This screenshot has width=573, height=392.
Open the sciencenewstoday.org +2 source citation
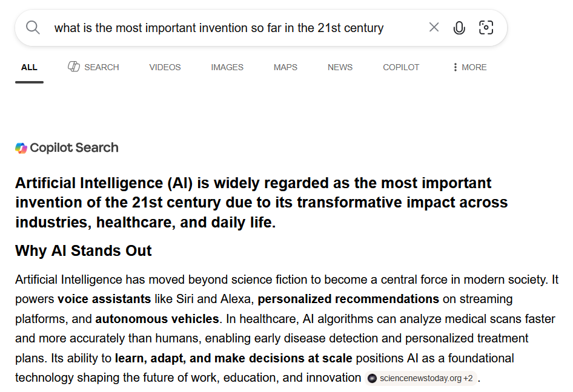click(421, 379)
